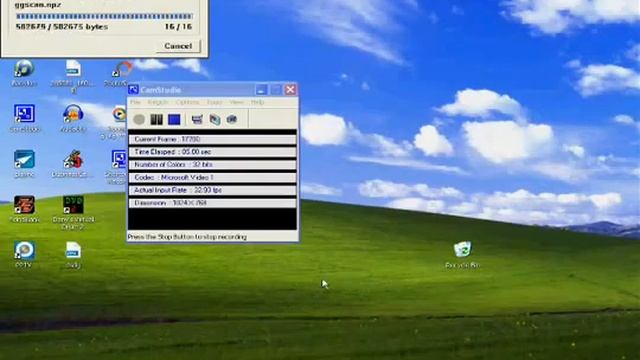640x360 pixels.
Task: Click the '16 / 16' file count text
Action: point(178,27)
